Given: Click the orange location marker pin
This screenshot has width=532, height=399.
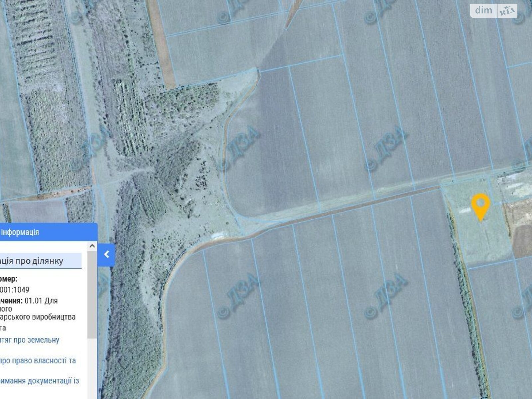Looking at the screenshot, I should coord(480,205).
